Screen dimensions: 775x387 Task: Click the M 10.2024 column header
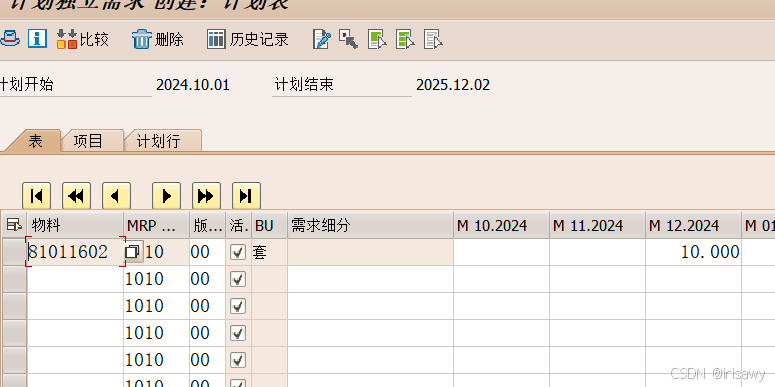pos(502,226)
